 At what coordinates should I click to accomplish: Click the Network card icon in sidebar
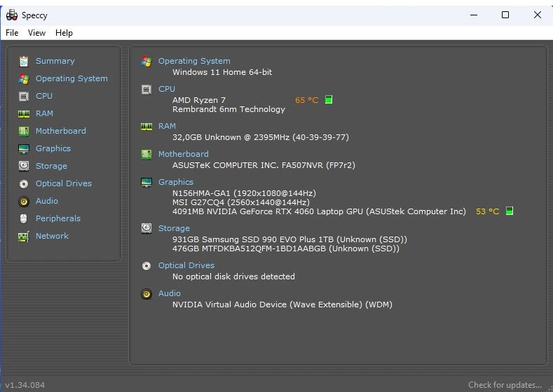tap(24, 237)
